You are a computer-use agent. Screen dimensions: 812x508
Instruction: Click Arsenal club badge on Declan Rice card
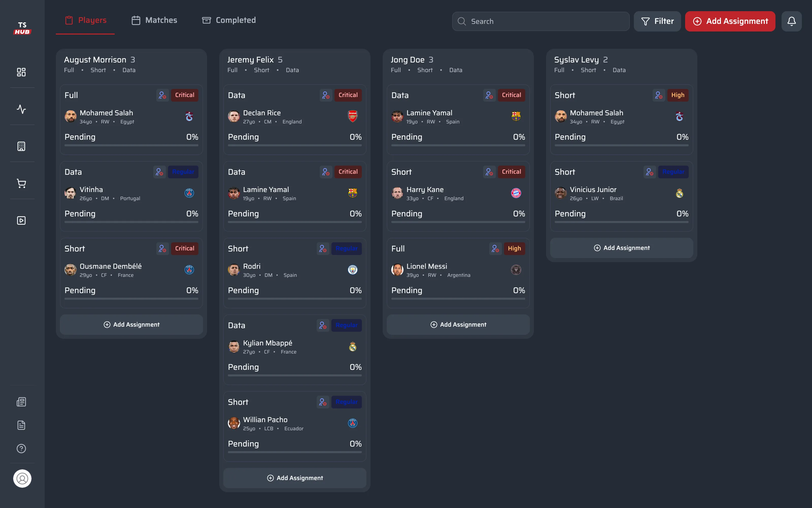[353, 116]
